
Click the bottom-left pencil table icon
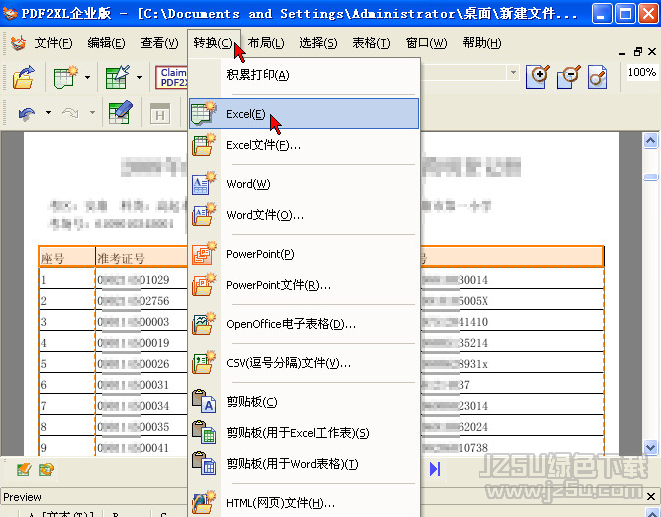(x=24, y=469)
